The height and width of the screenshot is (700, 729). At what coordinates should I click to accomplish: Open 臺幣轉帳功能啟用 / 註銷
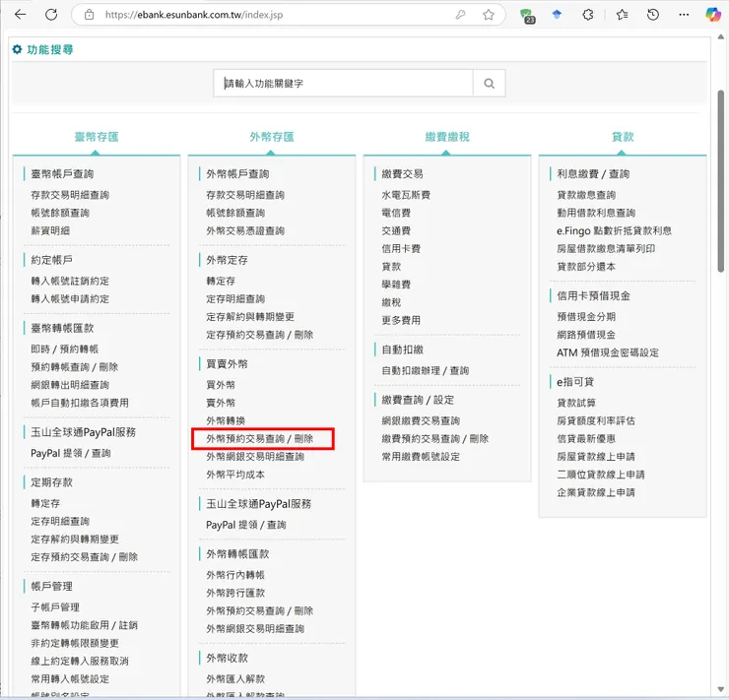[84, 625]
